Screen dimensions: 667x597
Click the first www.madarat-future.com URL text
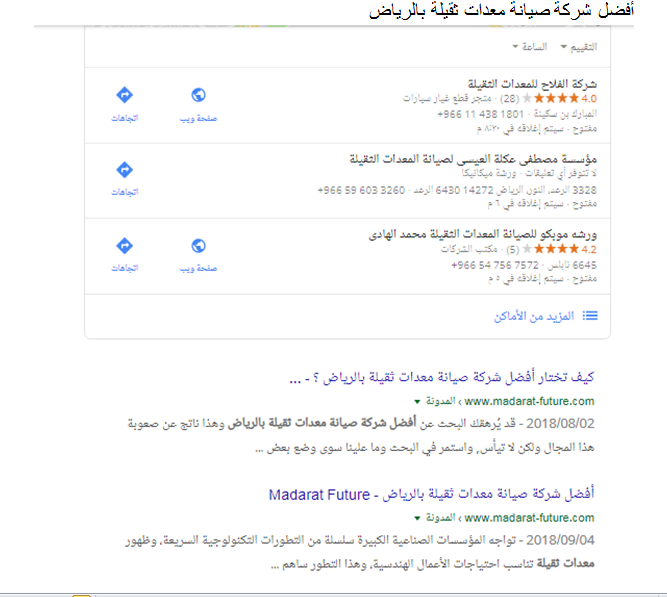[x=529, y=401]
